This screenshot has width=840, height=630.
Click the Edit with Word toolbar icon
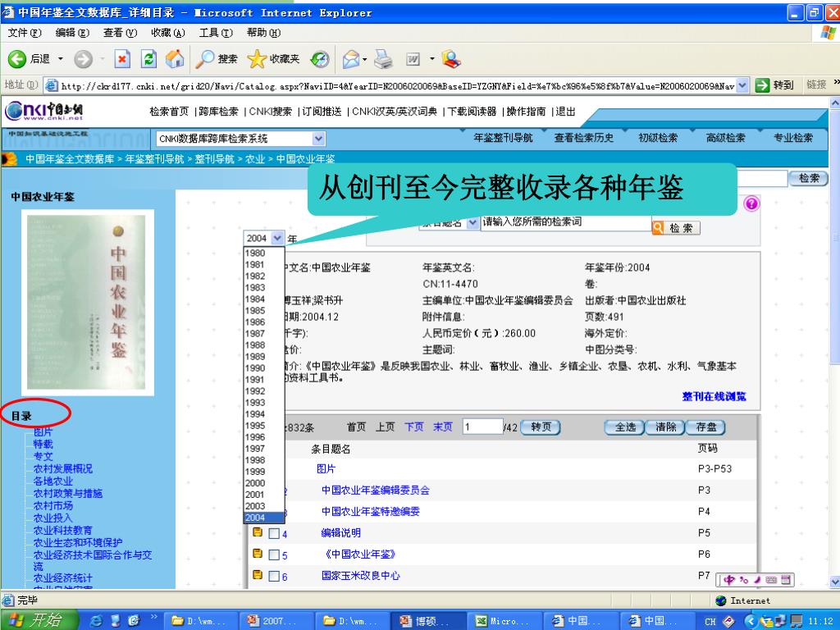point(413,59)
